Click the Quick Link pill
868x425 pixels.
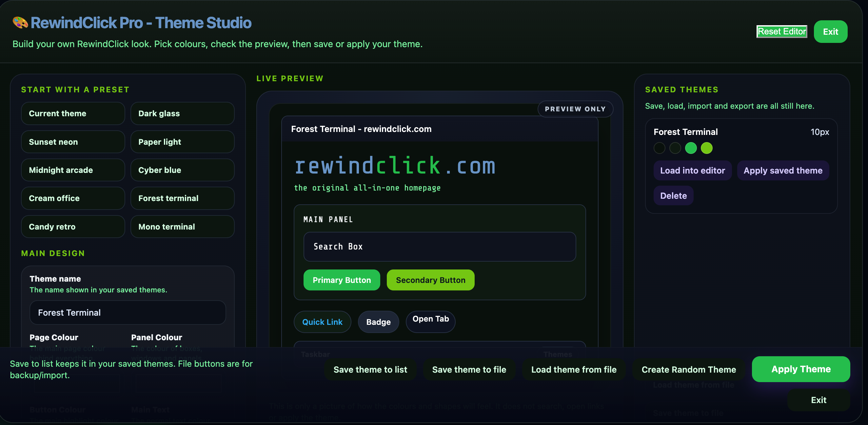(323, 322)
